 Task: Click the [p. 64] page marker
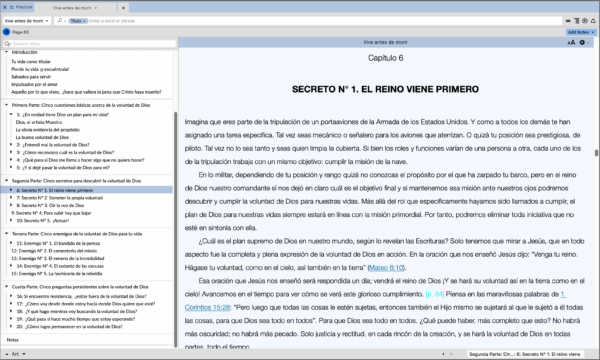tap(435, 294)
